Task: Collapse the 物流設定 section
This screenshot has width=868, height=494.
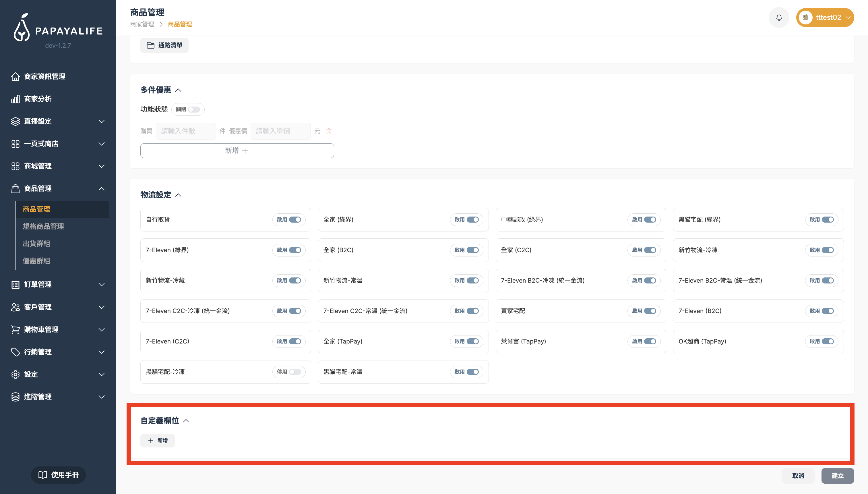Action: coord(178,195)
